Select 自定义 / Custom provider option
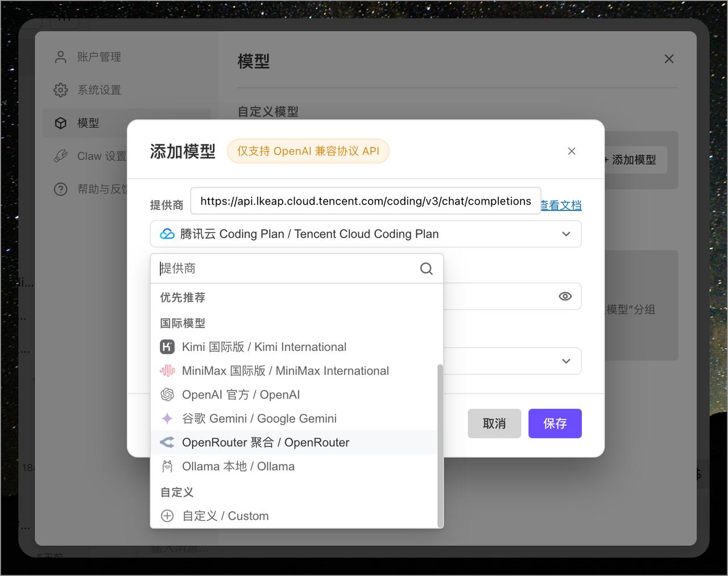Viewport: 728px width, 576px height. pyautogui.click(x=294, y=516)
